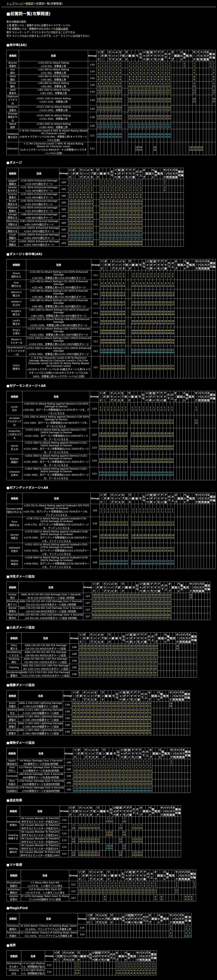The width and height of the screenshot is (217, 980).
Task: Select the Celestial affix name cell
Action: pyautogui.click(x=15, y=474)
